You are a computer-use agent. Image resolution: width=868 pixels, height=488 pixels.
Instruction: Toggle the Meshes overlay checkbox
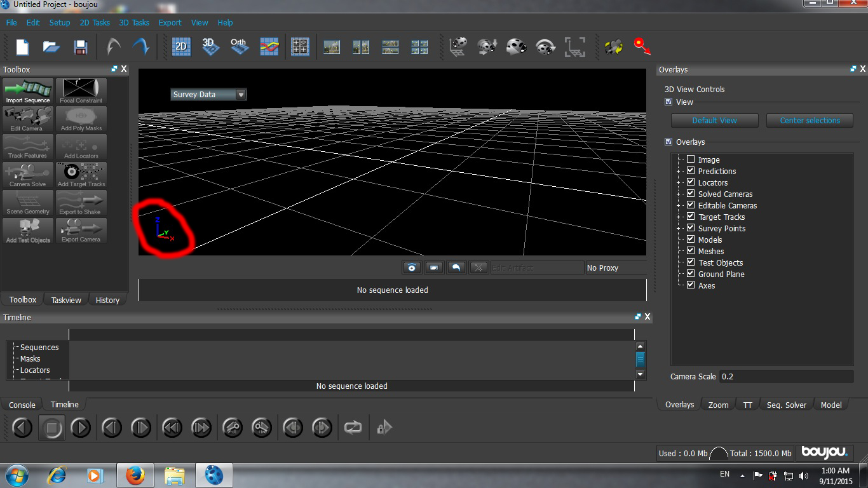click(x=691, y=251)
